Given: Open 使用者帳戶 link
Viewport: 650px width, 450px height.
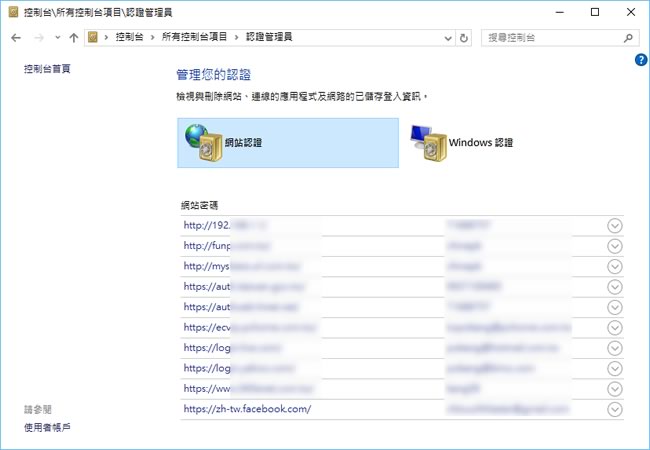Looking at the screenshot, I should [47, 428].
